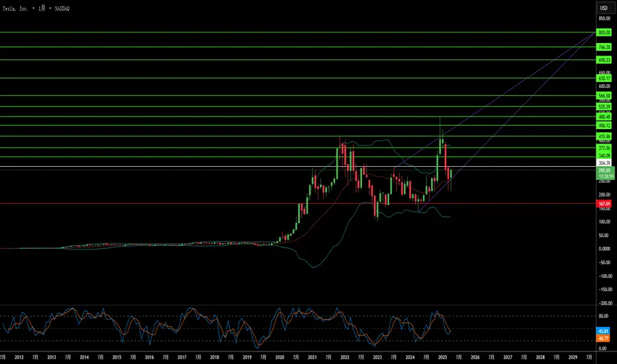Image resolution: width=617 pixels, height=364 pixels.
Task: Select the 488.48 price level label
Action: 604,117
